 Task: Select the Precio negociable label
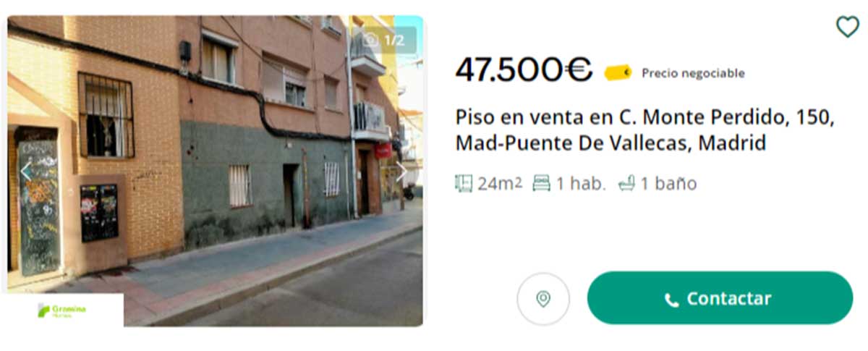[693, 73]
